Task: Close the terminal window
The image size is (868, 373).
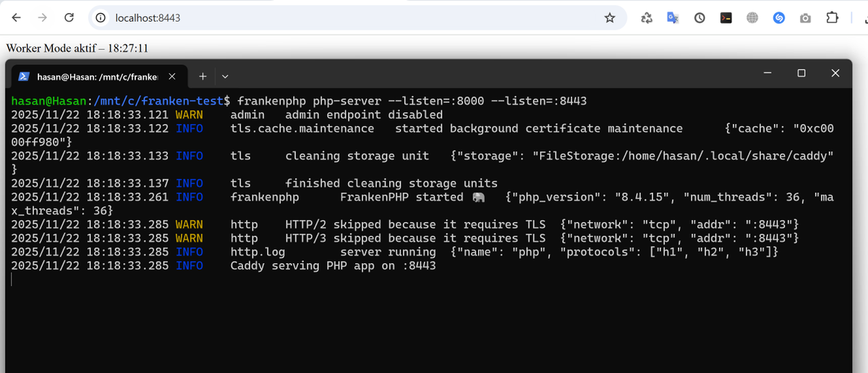Action: [835, 73]
